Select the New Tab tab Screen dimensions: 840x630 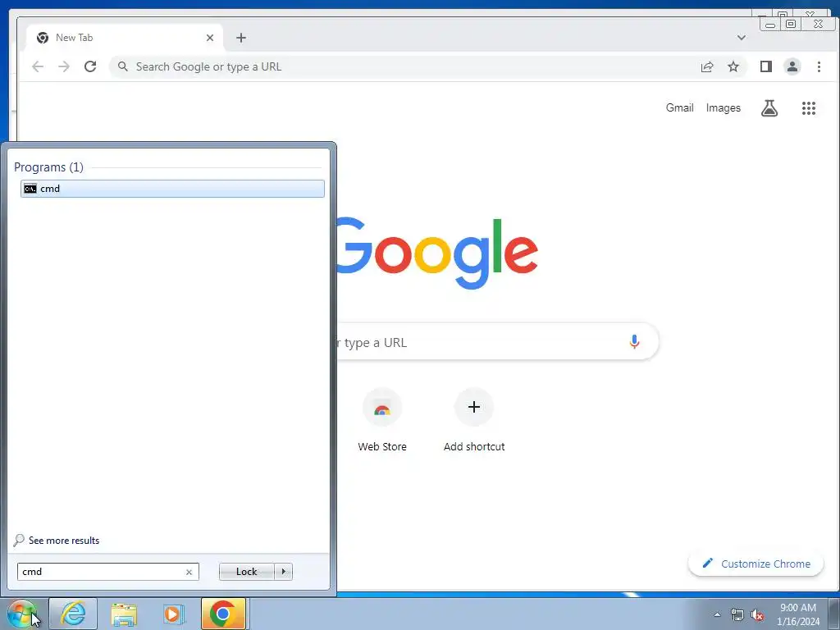click(x=125, y=38)
